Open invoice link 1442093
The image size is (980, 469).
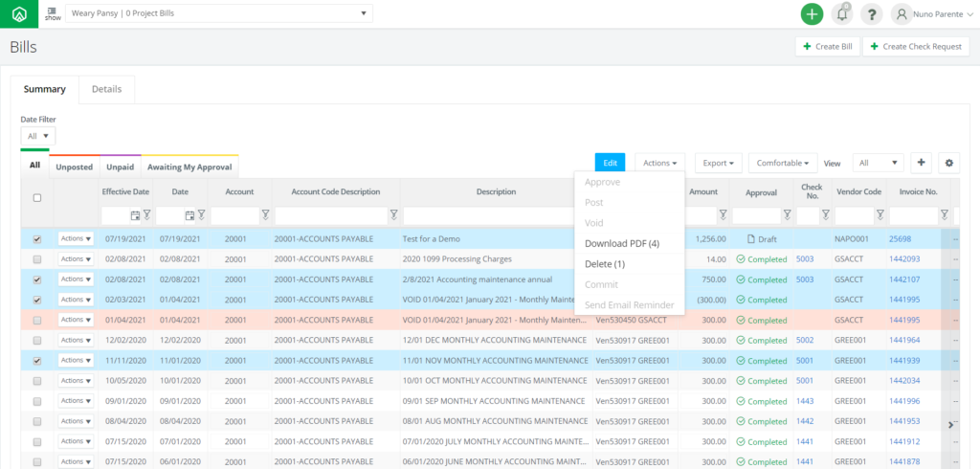click(904, 258)
